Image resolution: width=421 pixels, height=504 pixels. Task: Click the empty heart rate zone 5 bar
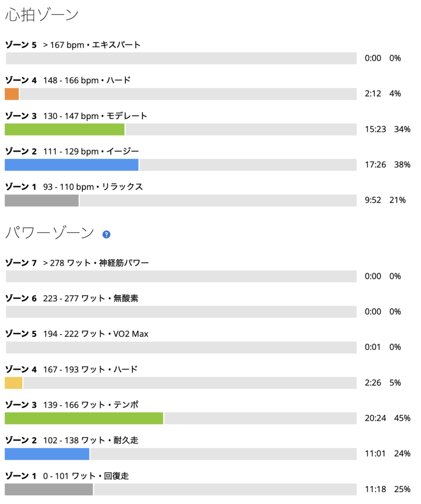pyautogui.click(x=181, y=58)
